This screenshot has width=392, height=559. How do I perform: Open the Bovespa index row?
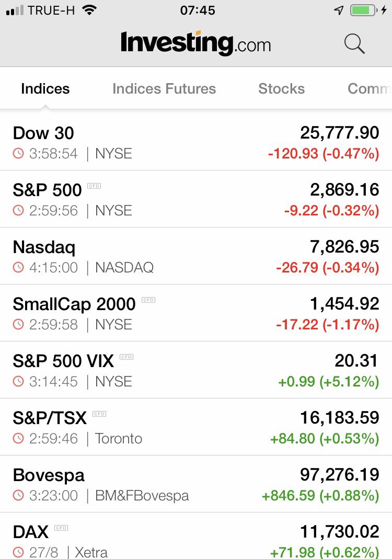tap(196, 484)
